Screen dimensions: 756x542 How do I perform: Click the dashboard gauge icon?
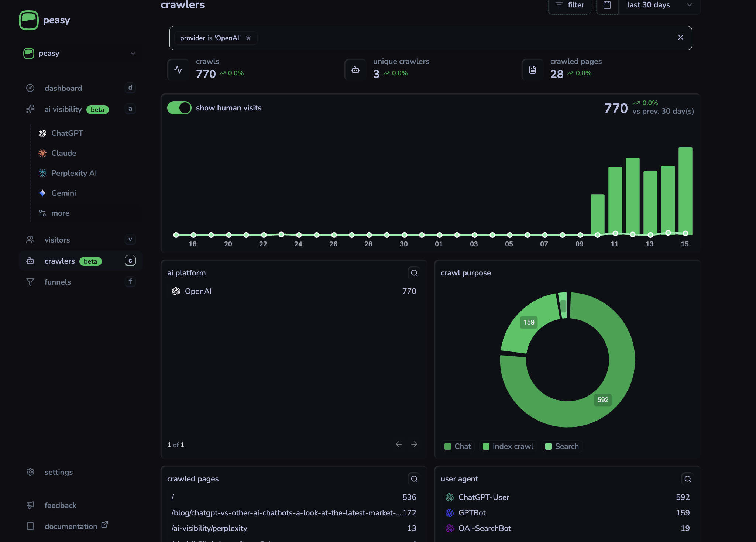[30, 88]
